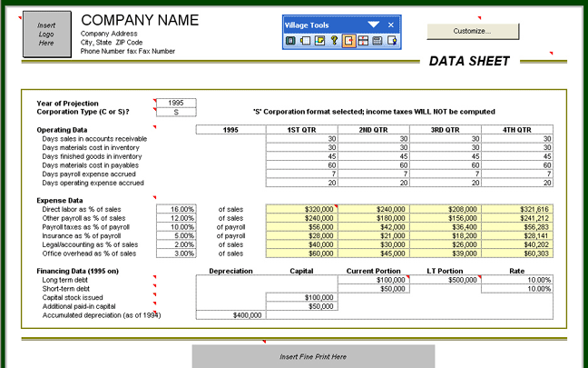Open help via the question mark icon
Image resolution: width=588 pixels, height=368 pixels.
tap(334, 40)
